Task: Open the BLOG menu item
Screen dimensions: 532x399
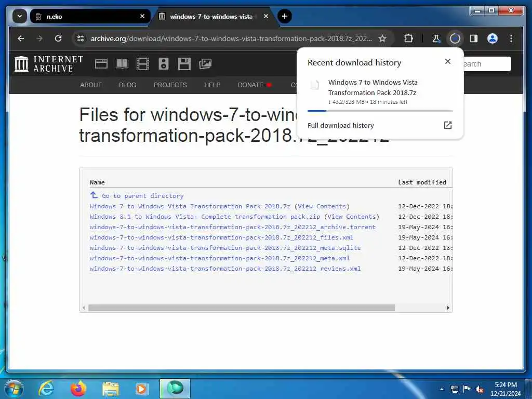Action: click(x=128, y=85)
